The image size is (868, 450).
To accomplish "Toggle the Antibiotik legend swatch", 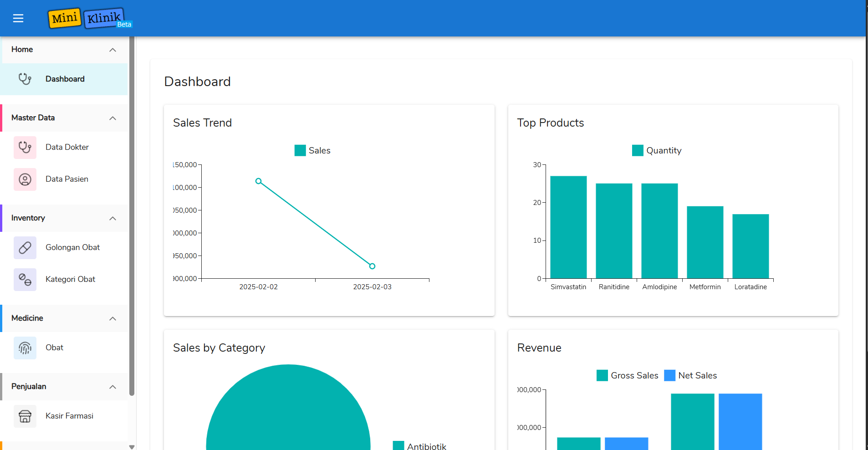I will 398,445.
